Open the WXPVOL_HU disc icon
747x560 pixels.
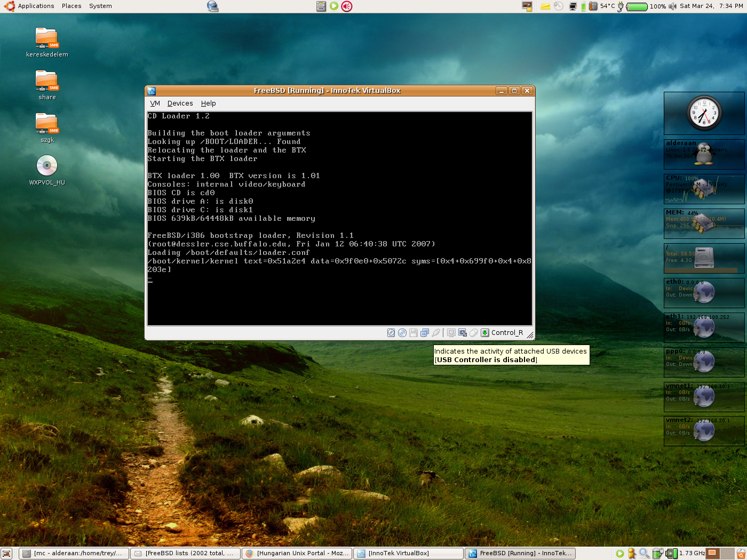point(47,170)
